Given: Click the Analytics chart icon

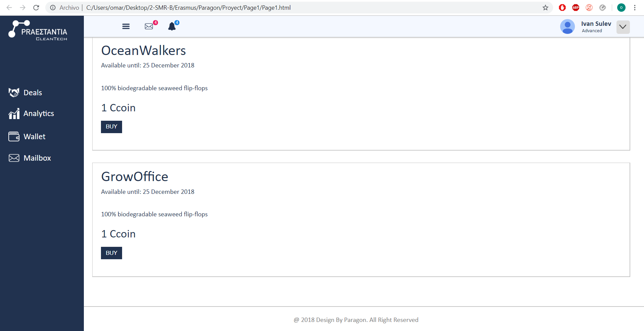Looking at the screenshot, I should (x=14, y=114).
